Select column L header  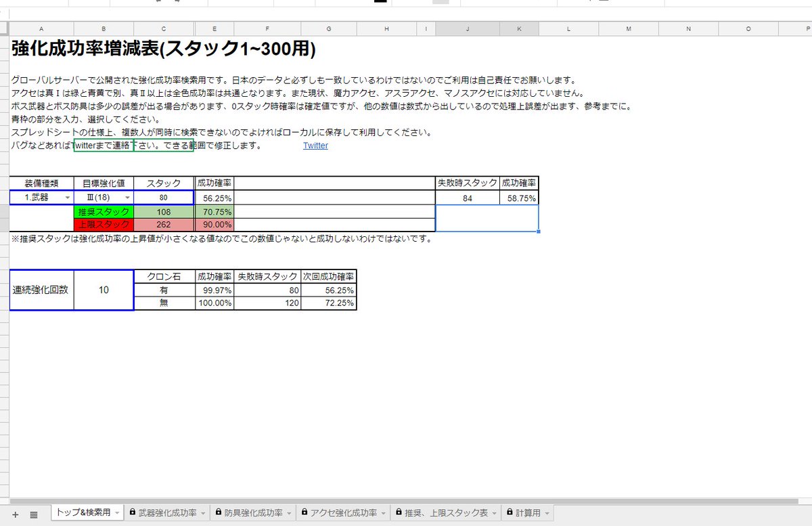click(568, 28)
